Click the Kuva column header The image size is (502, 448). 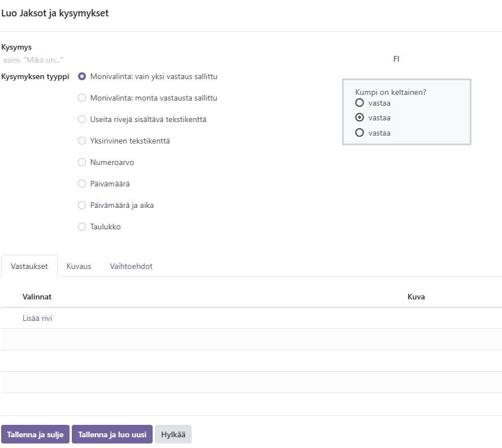coord(416,297)
